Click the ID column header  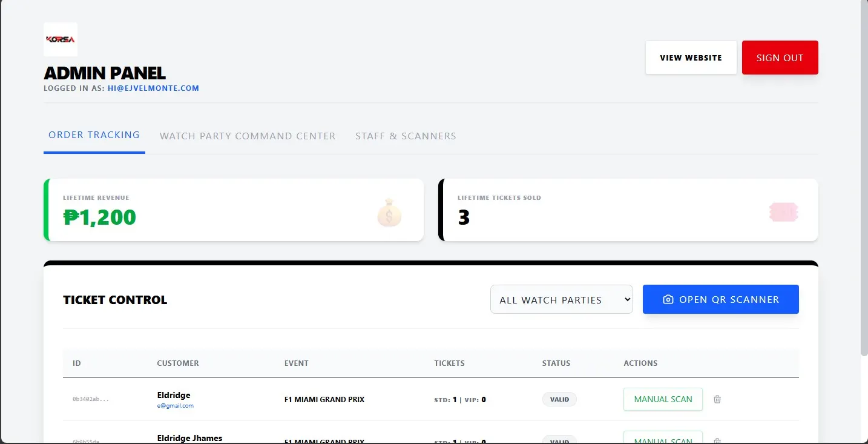click(x=77, y=363)
